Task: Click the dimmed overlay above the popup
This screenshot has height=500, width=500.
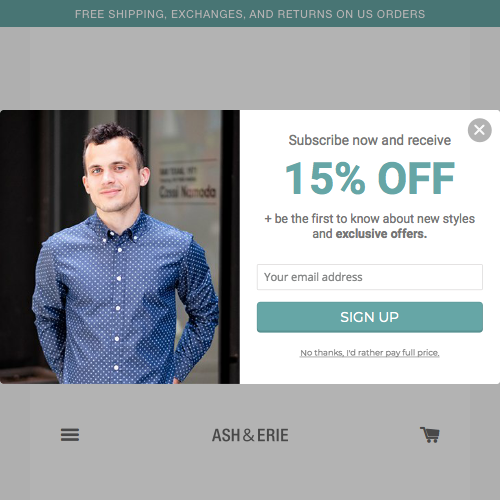Action: point(250,68)
